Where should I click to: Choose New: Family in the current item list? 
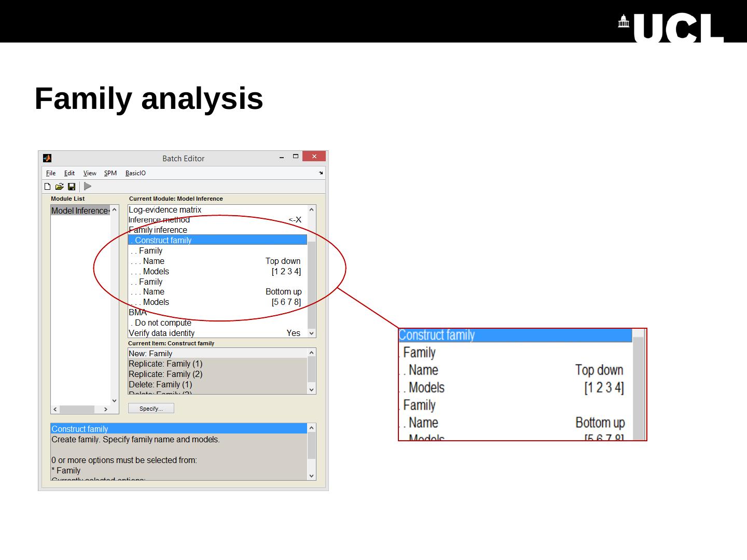click(218, 354)
